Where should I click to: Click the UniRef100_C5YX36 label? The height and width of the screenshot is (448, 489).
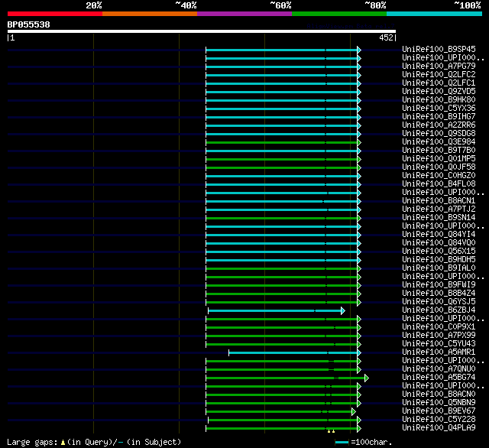tap(439, 109)
